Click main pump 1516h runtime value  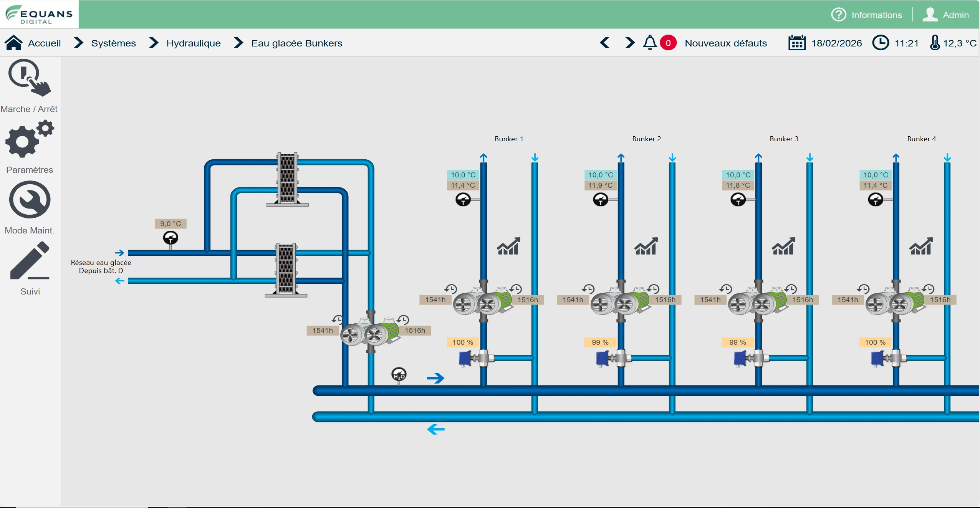(x=415, y=331)
